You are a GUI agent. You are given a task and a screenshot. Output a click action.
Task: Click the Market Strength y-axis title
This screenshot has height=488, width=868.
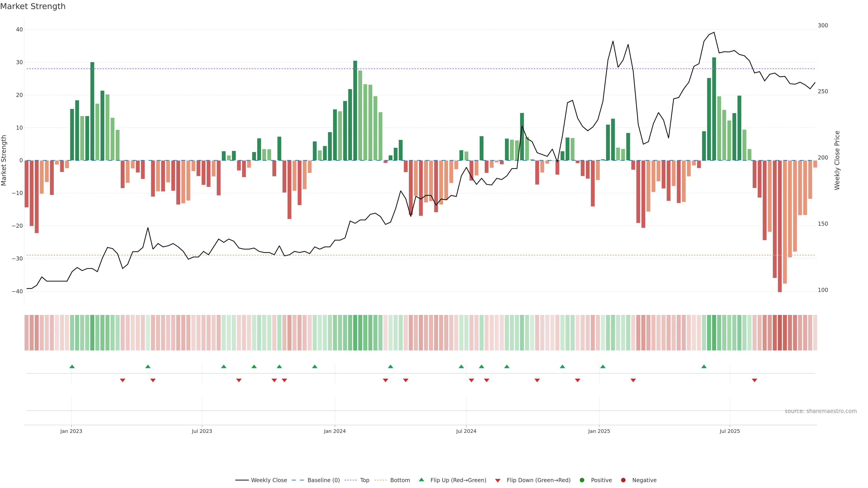pos(4,160)
